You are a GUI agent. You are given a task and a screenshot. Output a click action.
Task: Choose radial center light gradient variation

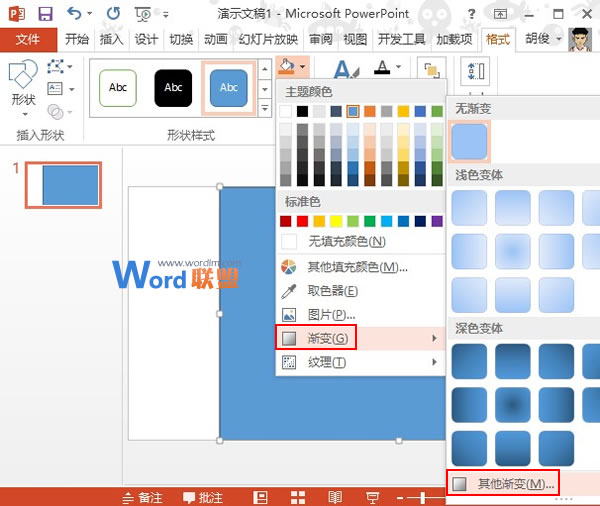pyautogui.click(x=513, y=251)
